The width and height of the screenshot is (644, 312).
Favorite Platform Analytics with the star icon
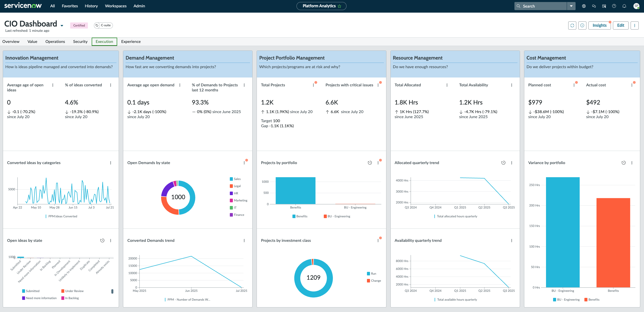[x=339, y=6]
